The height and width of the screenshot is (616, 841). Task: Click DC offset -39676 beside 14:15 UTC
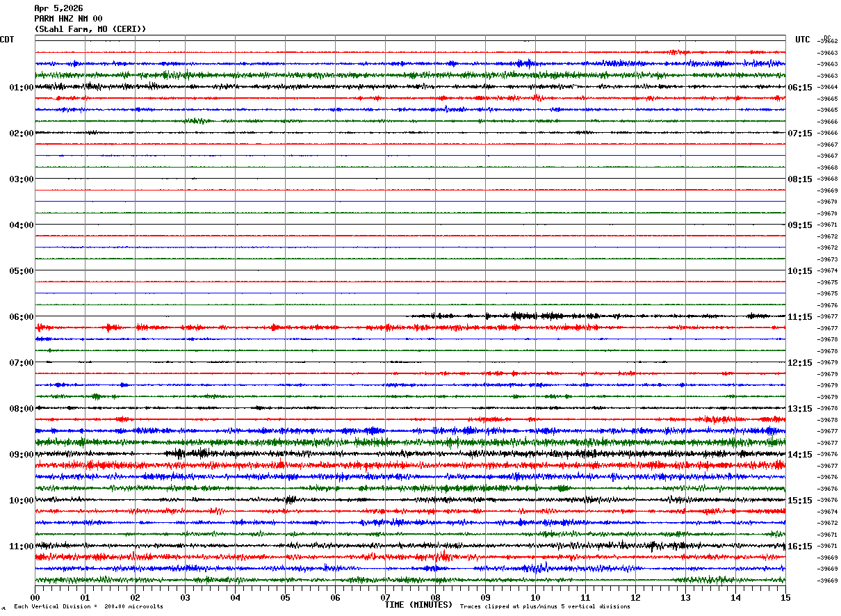tap(828, 454)
